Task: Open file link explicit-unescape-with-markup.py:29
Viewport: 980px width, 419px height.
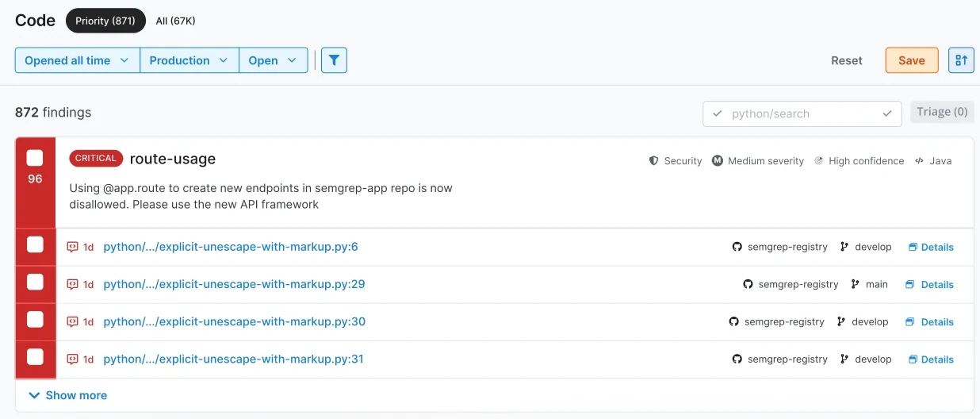Action: coord(234,284)
